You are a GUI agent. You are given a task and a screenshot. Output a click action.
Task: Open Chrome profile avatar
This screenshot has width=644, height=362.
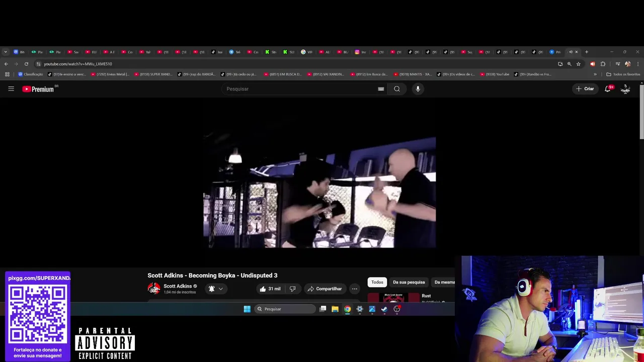(x=627, y=64)
